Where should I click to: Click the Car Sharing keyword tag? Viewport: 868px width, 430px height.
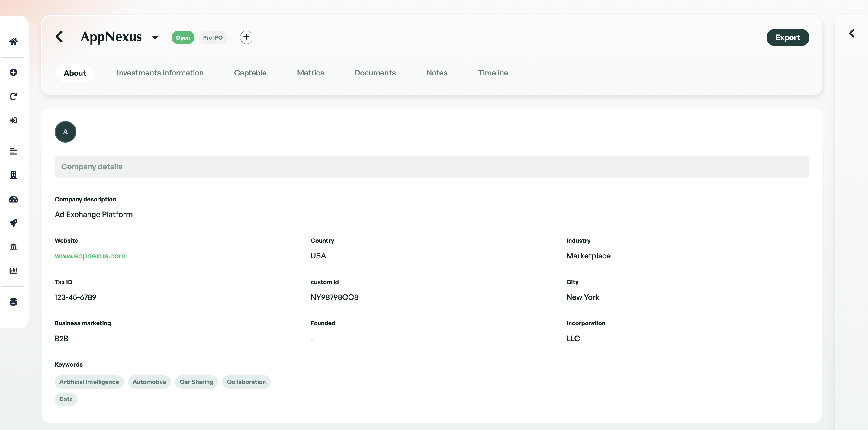(196, 382)
